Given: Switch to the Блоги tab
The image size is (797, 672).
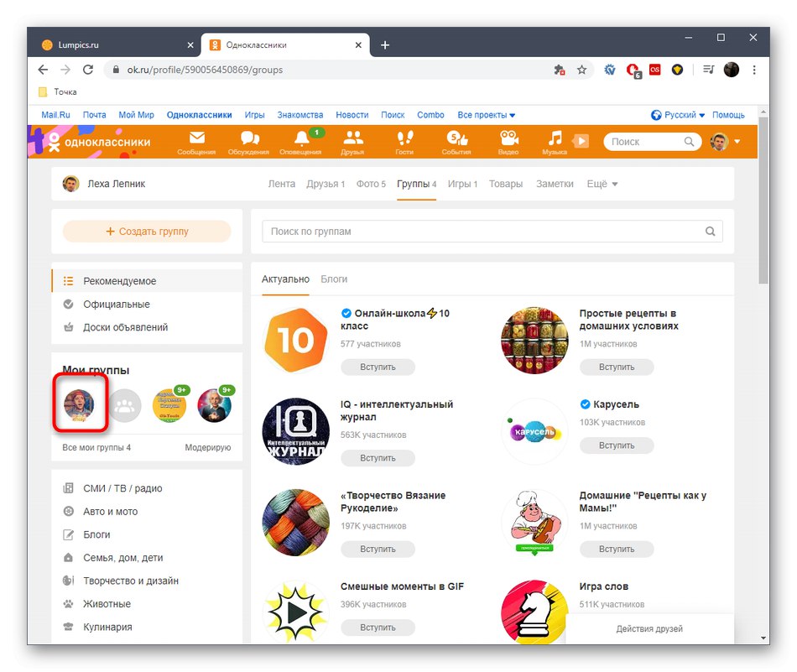Looking at the screenshot, I should tap(333, 279).
